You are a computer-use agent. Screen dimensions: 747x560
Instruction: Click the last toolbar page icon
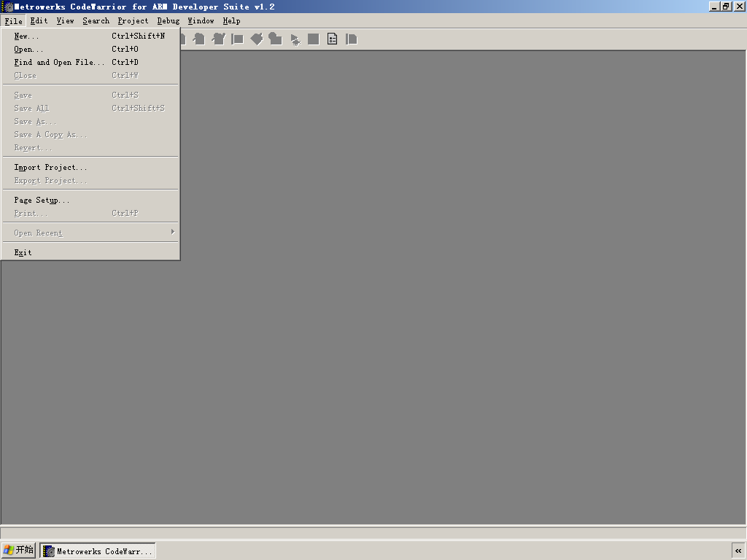[352, 39]
